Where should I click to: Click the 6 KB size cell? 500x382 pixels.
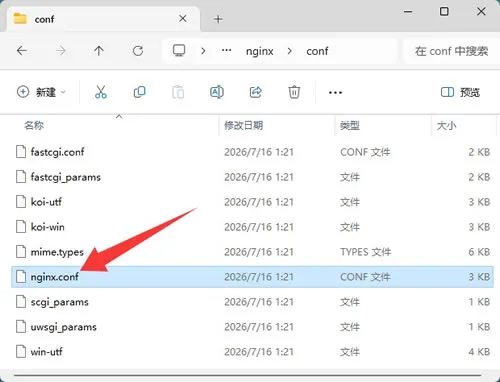[x=479, y=252]
